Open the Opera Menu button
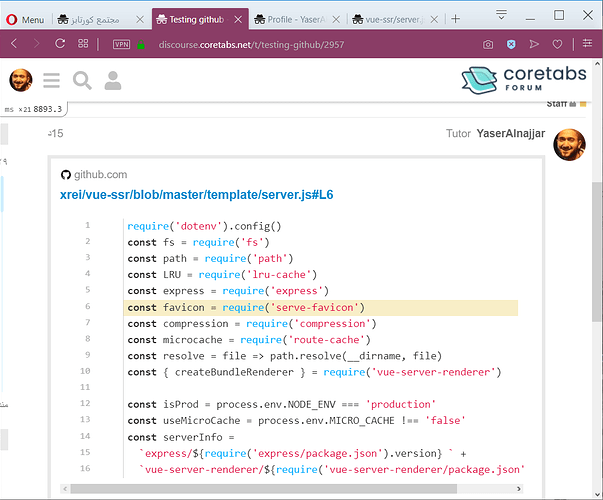This screenshot has height=500, width=603. click(x=25, y=19)
